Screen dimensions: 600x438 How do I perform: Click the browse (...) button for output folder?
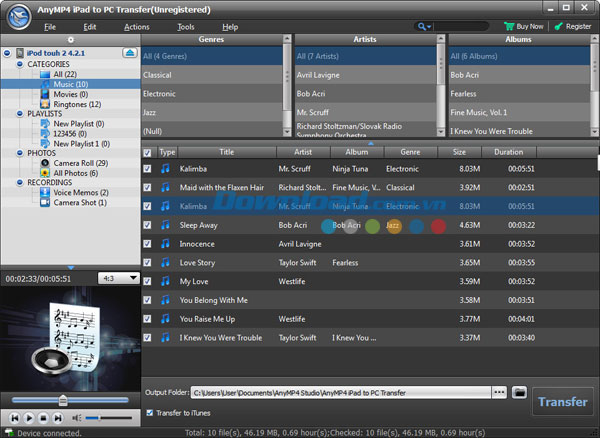click(499, 392)
